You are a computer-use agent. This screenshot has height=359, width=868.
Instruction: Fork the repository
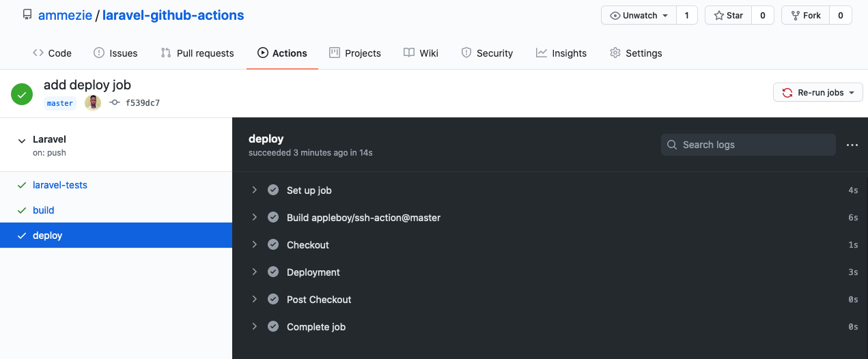[805, 15]
